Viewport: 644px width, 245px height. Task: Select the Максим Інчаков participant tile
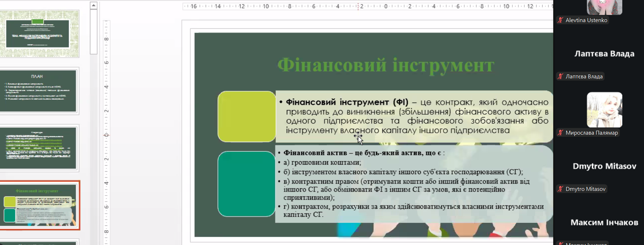(604, 223)
